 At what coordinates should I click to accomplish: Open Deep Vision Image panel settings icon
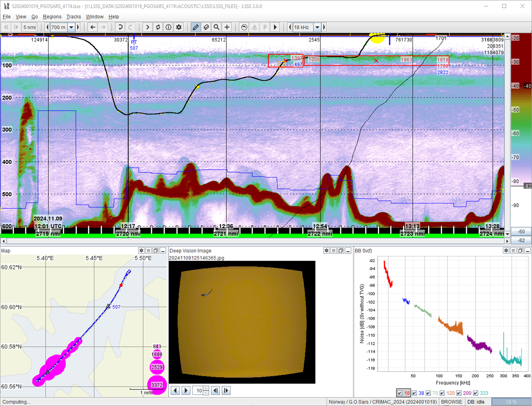click(x=327, y=251)
